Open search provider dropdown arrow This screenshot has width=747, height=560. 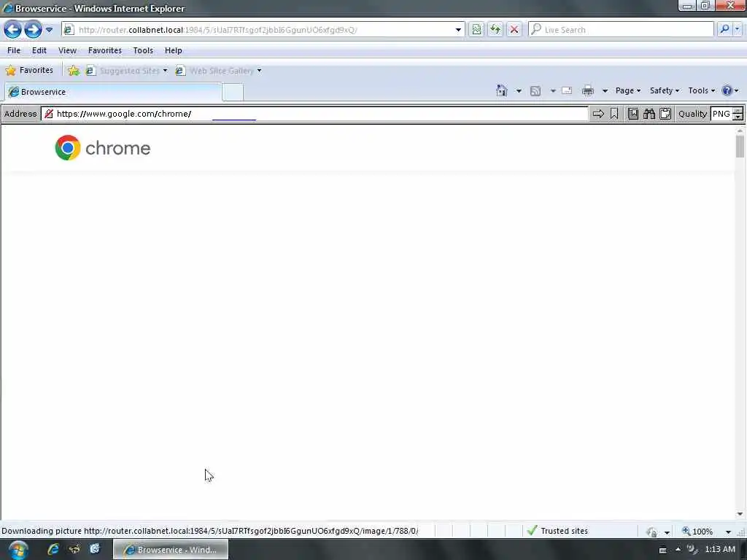[x=738, y=29]
